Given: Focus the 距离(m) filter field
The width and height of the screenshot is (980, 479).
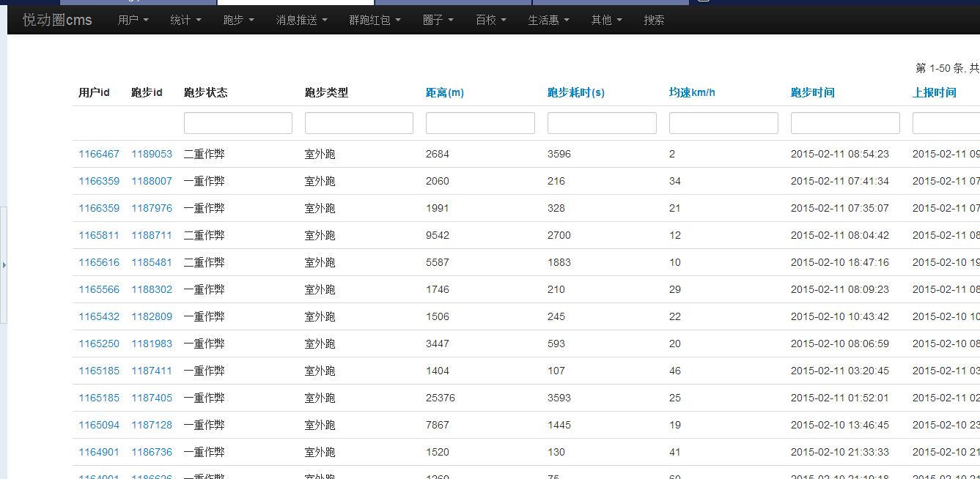Looking at the screenshot, I should (480, 123).
